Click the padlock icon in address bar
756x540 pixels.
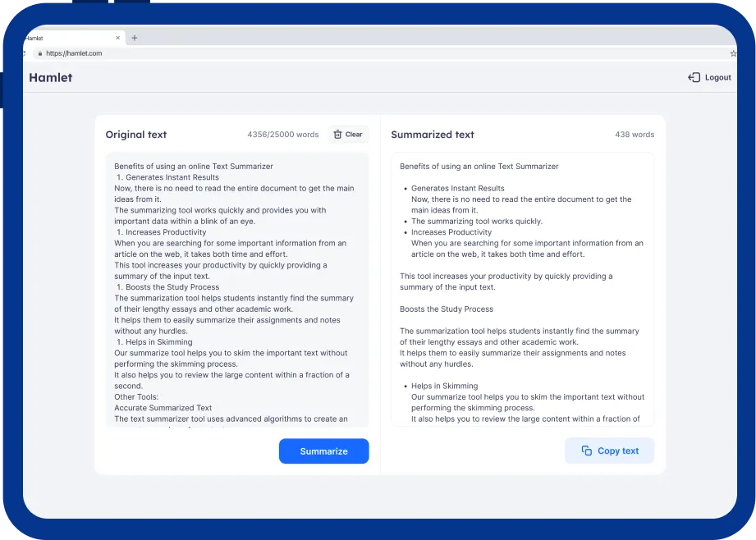[39, 53]
